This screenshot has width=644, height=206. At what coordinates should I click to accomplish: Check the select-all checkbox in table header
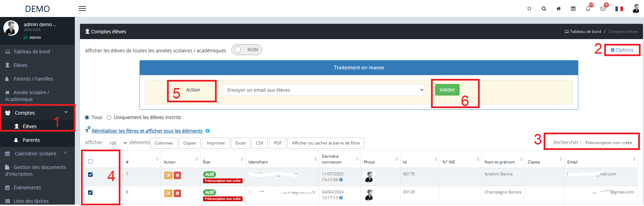90,161
